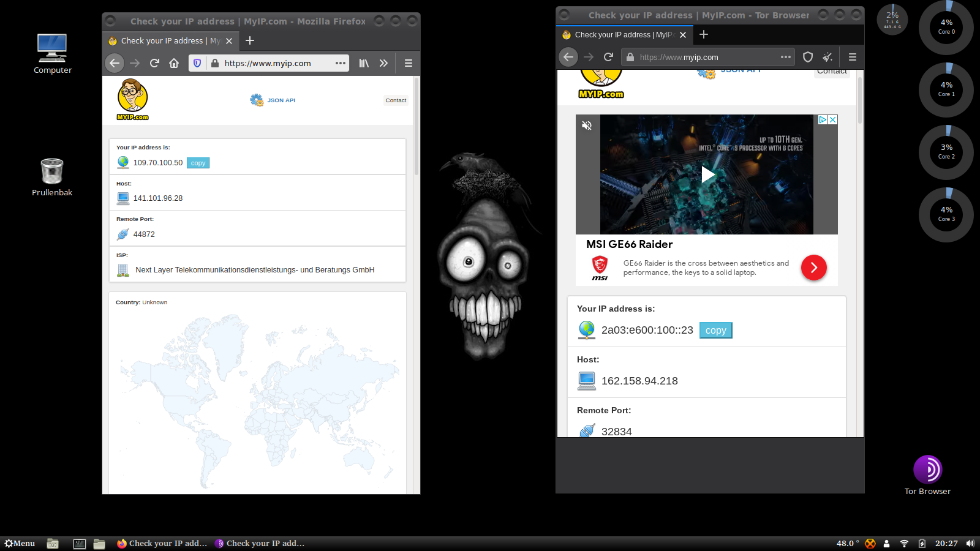
Task: Go forward in Tor Browser
Action: point(589,57)
